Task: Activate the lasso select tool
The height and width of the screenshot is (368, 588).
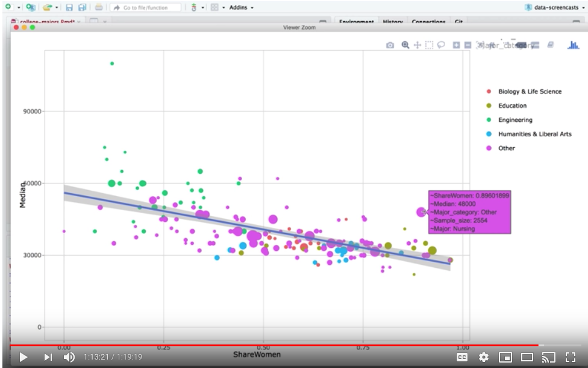Action: tap(441, 45)
